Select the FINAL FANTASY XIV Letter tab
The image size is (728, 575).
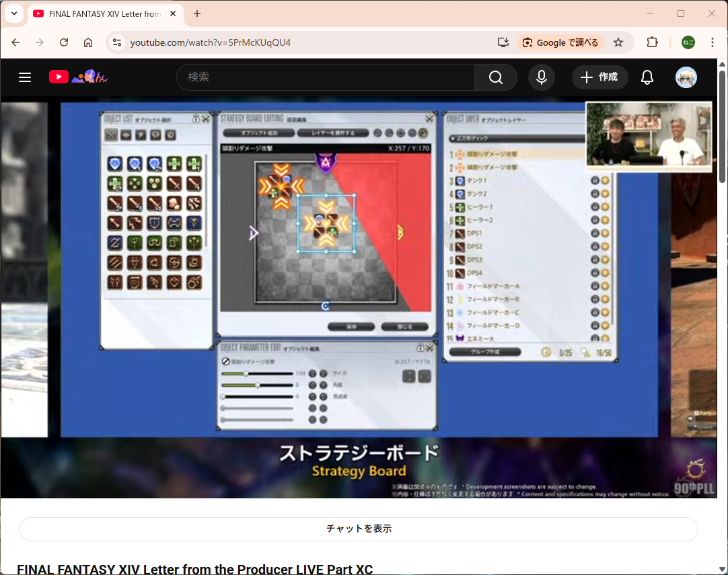click(101, 13)
